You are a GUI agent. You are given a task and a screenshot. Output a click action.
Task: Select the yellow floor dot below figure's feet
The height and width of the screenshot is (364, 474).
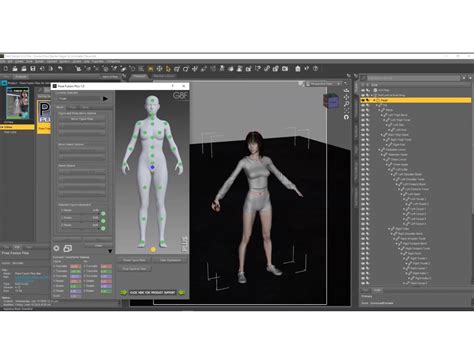[153, 249]
